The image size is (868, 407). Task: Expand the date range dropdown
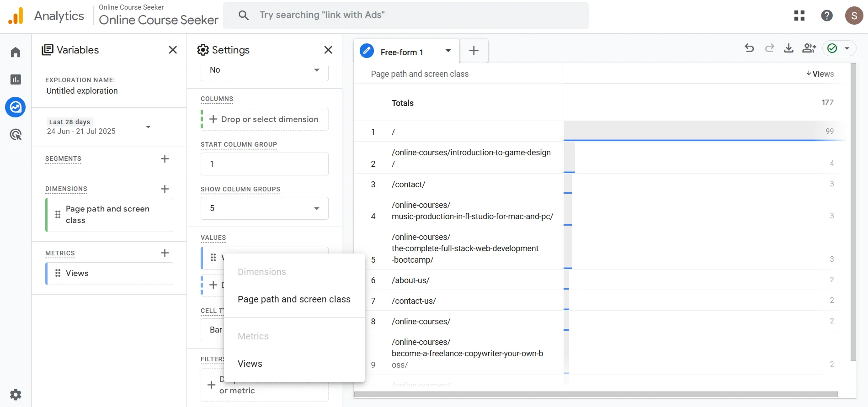click(148, 127)
